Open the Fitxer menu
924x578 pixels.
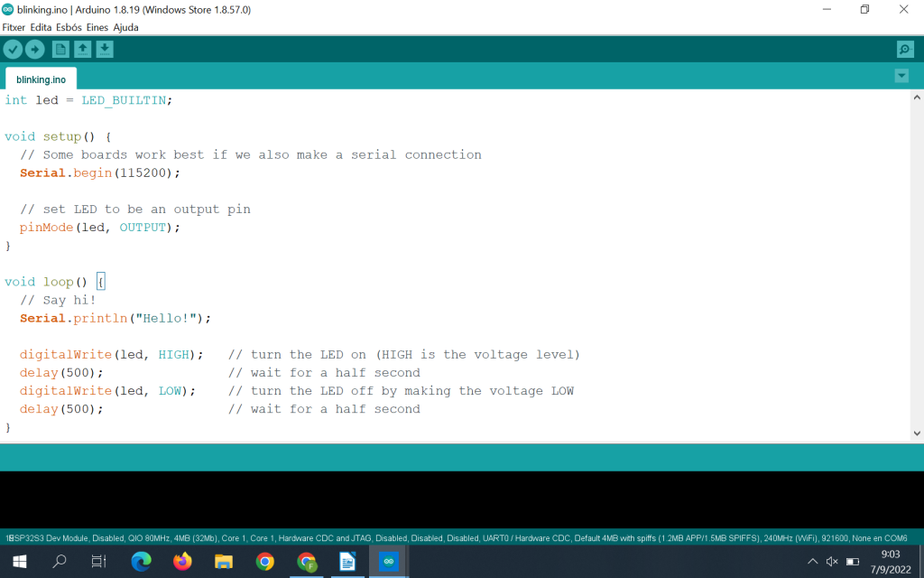[14, 27]
